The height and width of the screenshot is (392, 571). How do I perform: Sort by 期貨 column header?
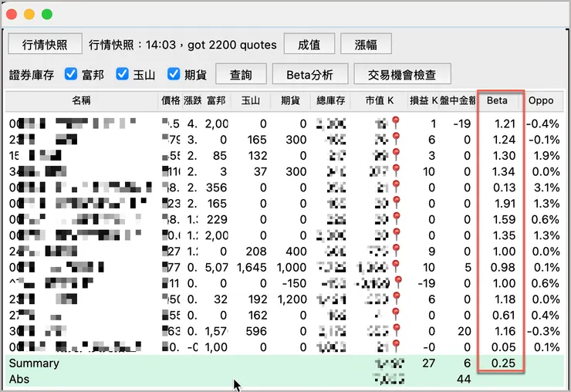click(x=290, y=100)
